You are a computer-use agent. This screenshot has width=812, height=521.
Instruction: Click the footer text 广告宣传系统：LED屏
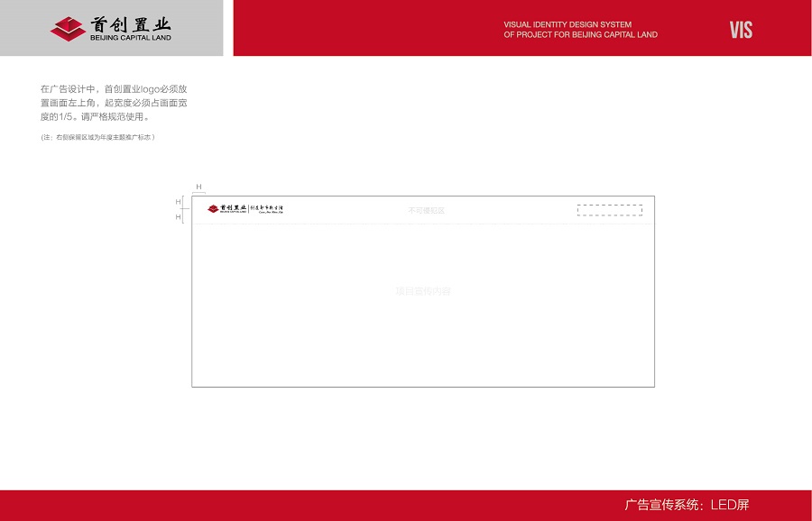687,505
